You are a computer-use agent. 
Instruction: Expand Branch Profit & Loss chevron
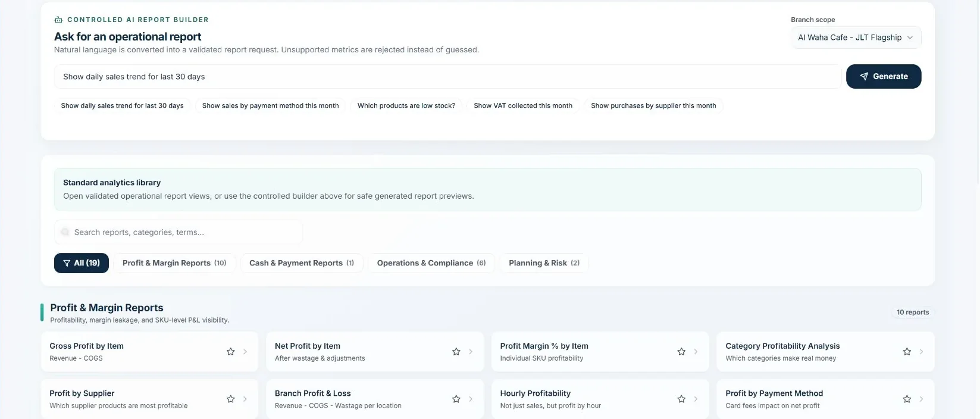(471, 399)
